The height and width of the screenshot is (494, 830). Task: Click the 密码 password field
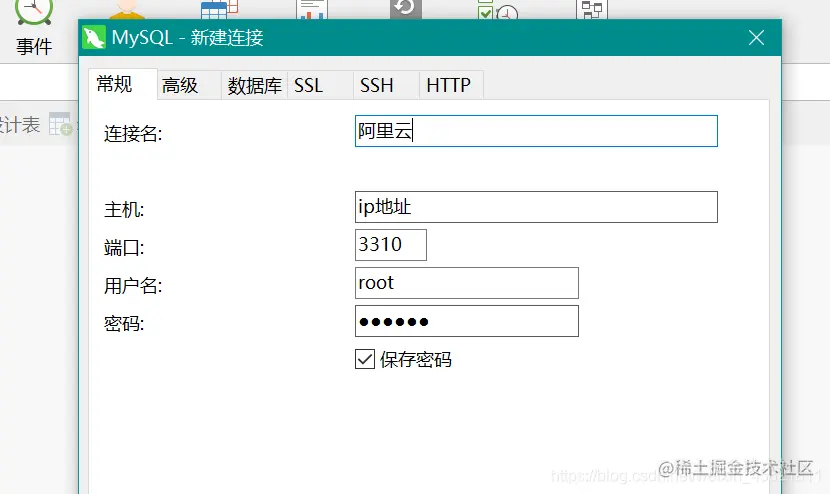467,321
